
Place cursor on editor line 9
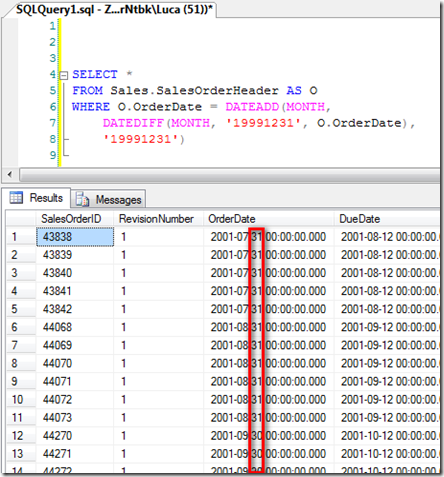point(233,155)
